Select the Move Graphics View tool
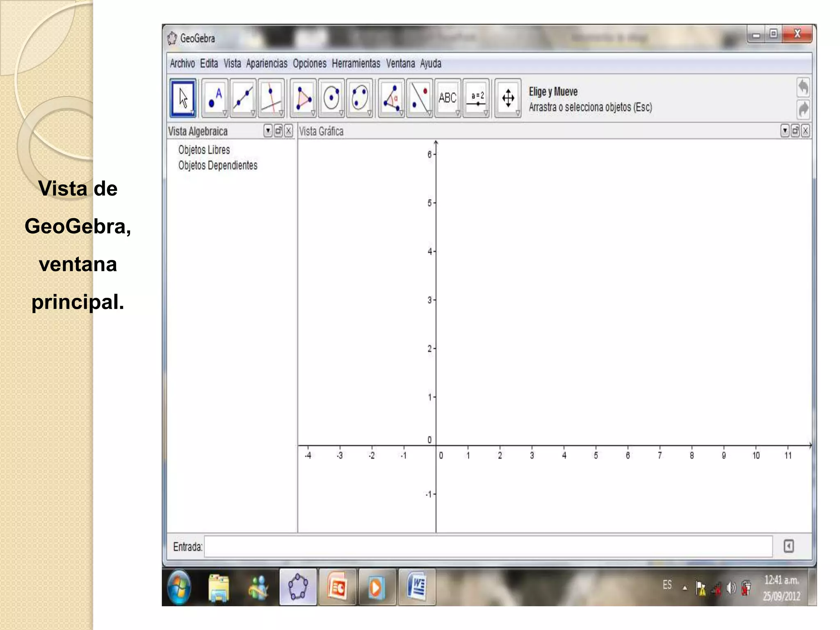Screen dimensions: 840x630 pos(508,98)
